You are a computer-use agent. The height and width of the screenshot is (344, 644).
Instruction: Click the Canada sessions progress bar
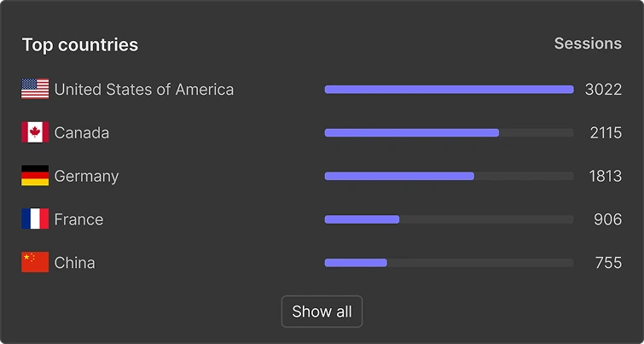point(449,133)
